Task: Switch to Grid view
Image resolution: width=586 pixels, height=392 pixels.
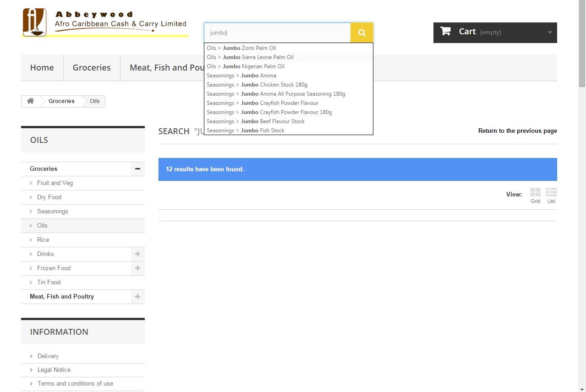Action: [x=535, y=196]
